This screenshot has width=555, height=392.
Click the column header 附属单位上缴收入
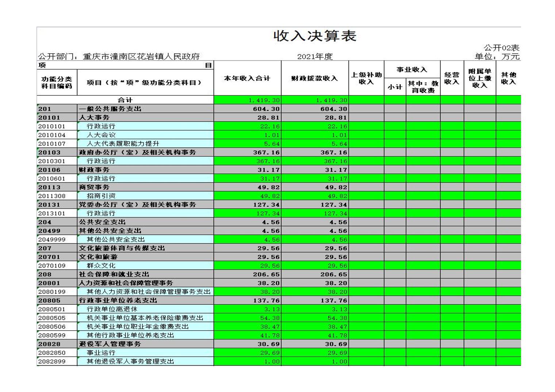pos(480,78)
